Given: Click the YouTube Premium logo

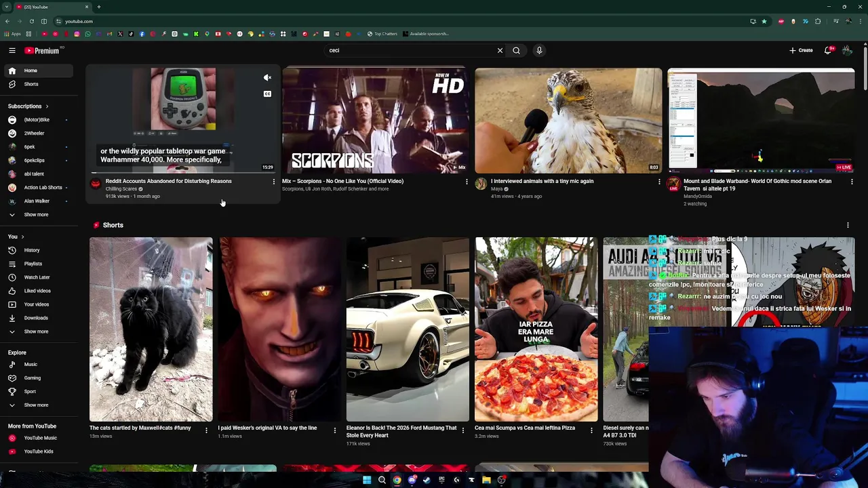Looking at the screenshot, I should pos(43,50).
